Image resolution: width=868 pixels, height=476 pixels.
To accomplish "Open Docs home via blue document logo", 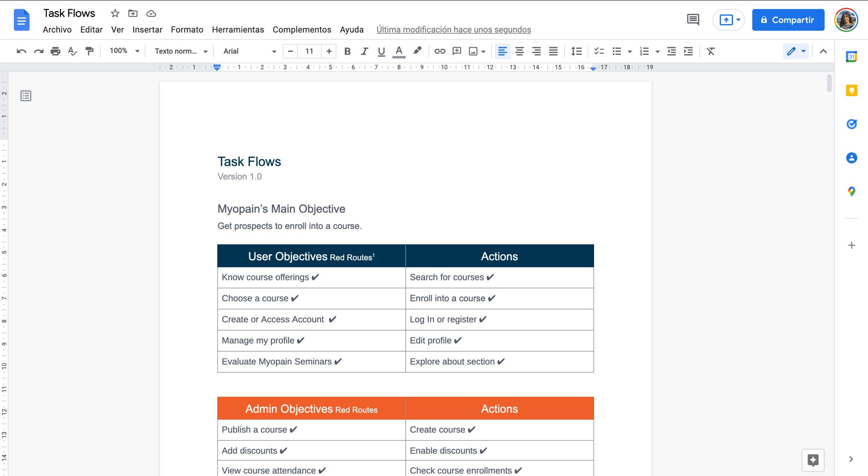I will coord(21,20).
